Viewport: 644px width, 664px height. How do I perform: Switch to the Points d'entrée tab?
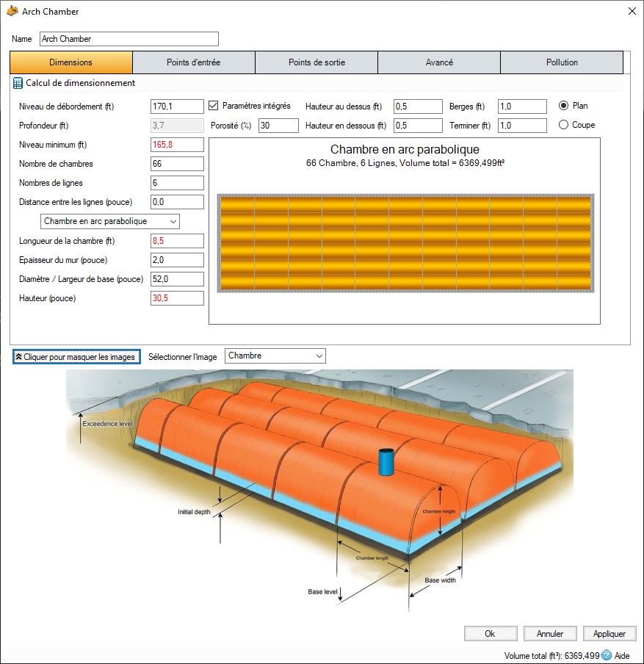click(194, 62)
